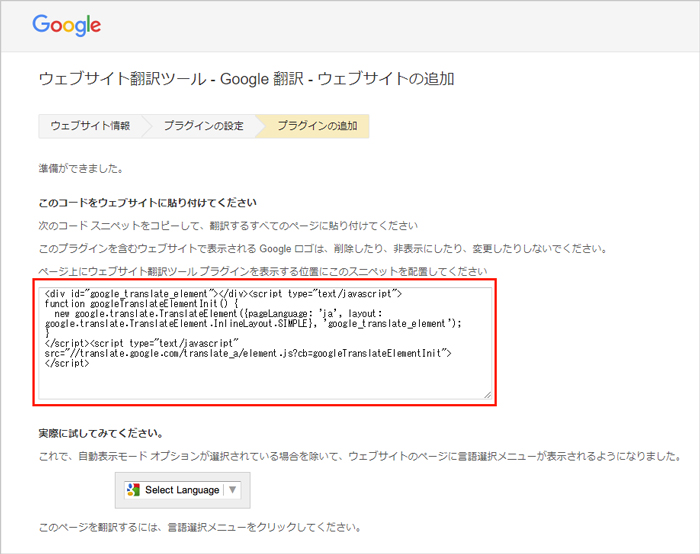
Task: Click the このコードをウェブサイトに貼り付けてください heading
Action: [148, 203]
